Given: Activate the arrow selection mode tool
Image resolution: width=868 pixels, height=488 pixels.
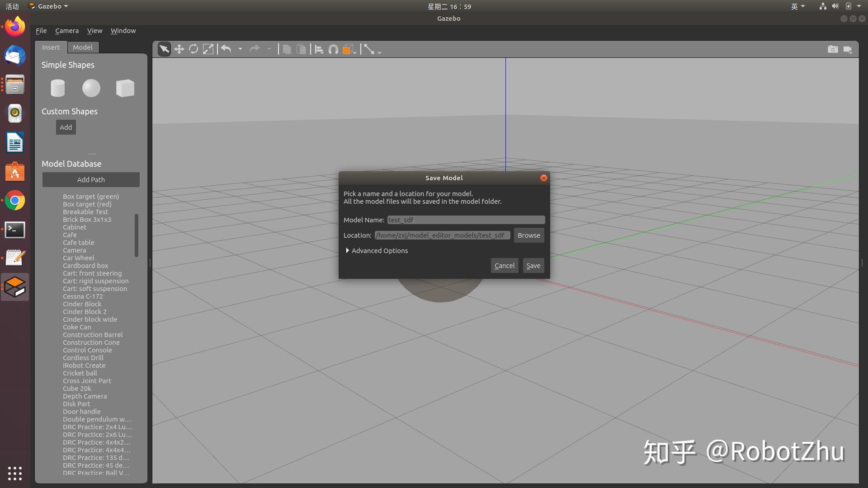Looking at the screenshot, I should pos(164,49).
